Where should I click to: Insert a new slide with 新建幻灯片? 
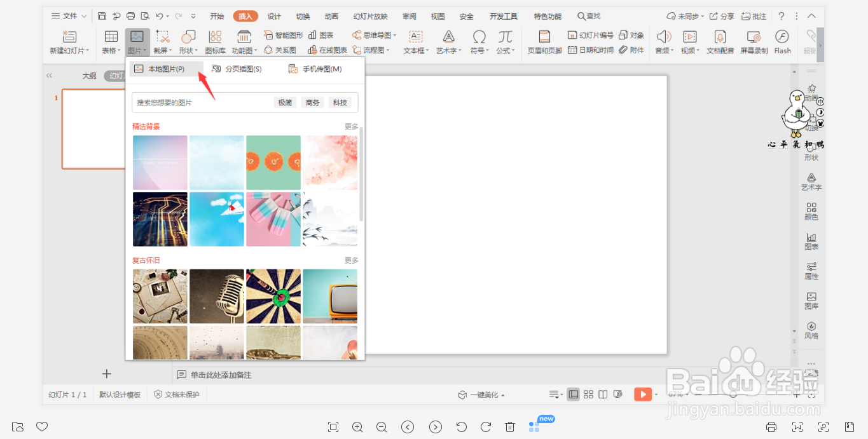(69, 42)
